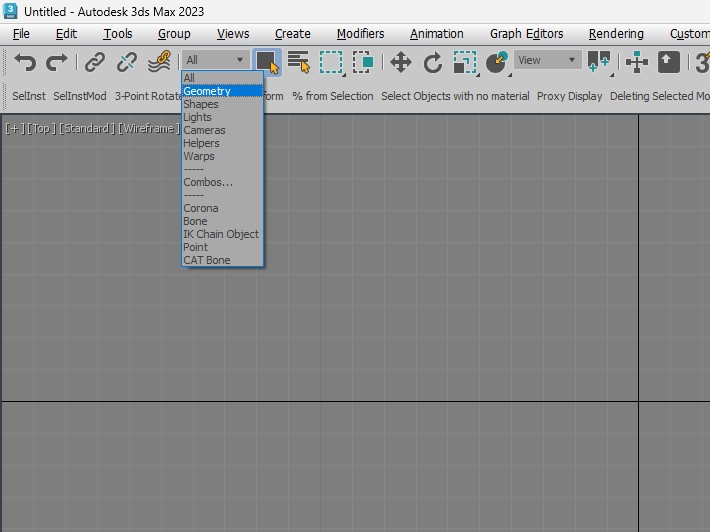Viewport: 710px width, 532px height.
Task: Click Use Pivot Point Center icon
Action: [x=599, y=62]
